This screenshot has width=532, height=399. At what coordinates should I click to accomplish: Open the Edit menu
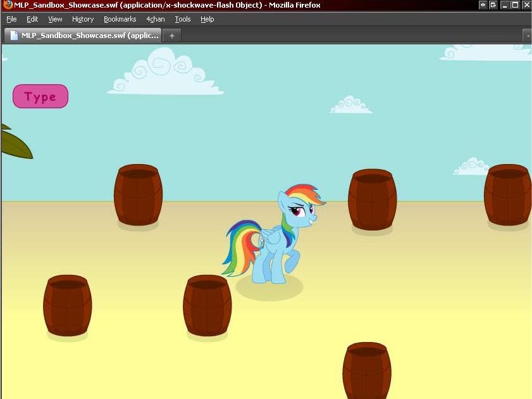pyautogui.click(x=32, y=19)
